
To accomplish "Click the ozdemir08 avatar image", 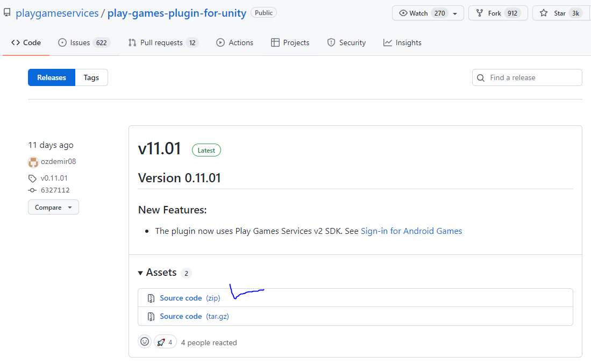I will click(x=33, y=162).
